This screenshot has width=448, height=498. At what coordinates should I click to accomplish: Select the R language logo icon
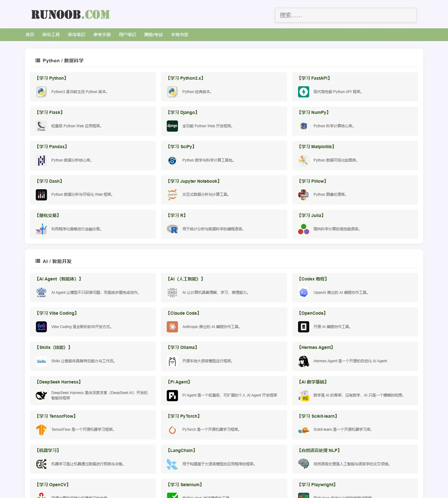172,229
